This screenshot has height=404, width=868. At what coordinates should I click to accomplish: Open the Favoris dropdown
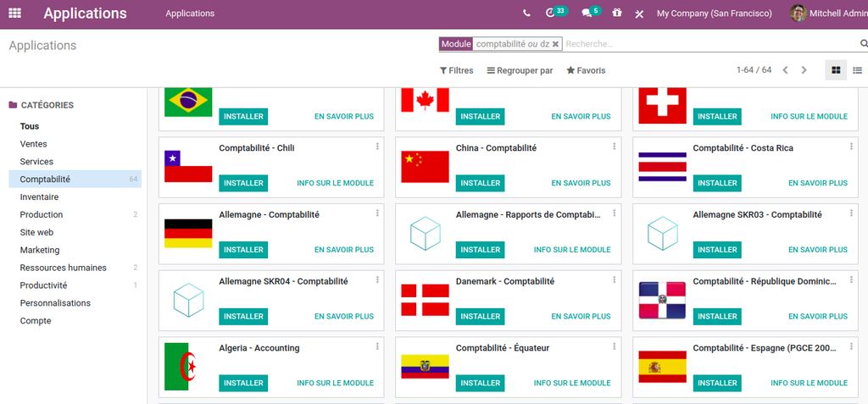pyautogui.click(x=586, y=70)
